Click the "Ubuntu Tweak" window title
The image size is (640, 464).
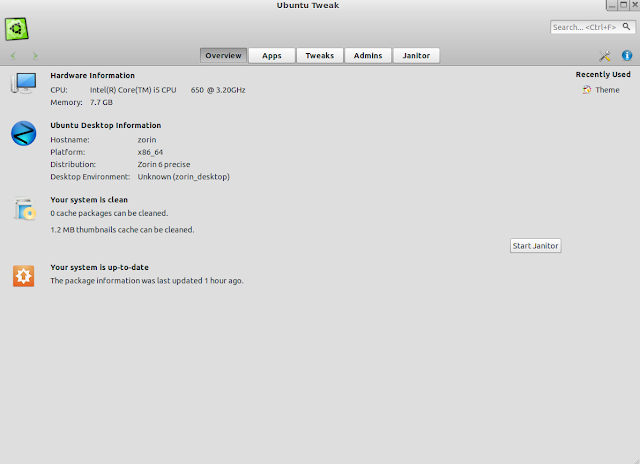click(308, 5)
